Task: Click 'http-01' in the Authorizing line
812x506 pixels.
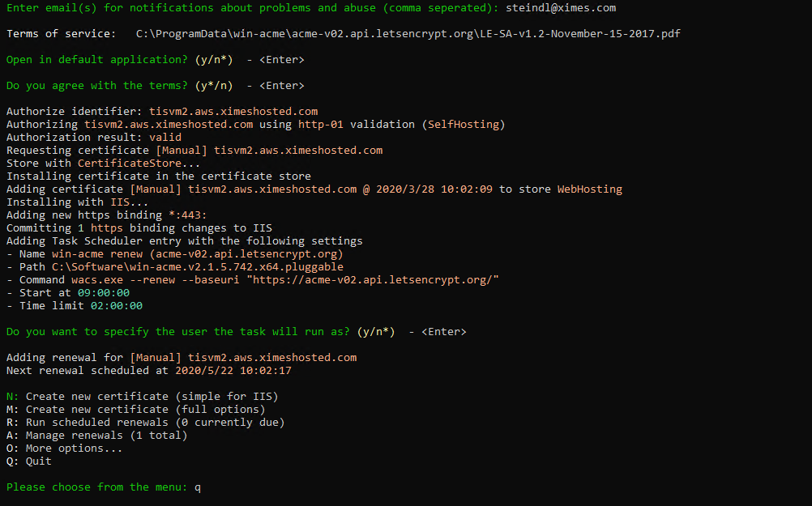Action: 321,124
